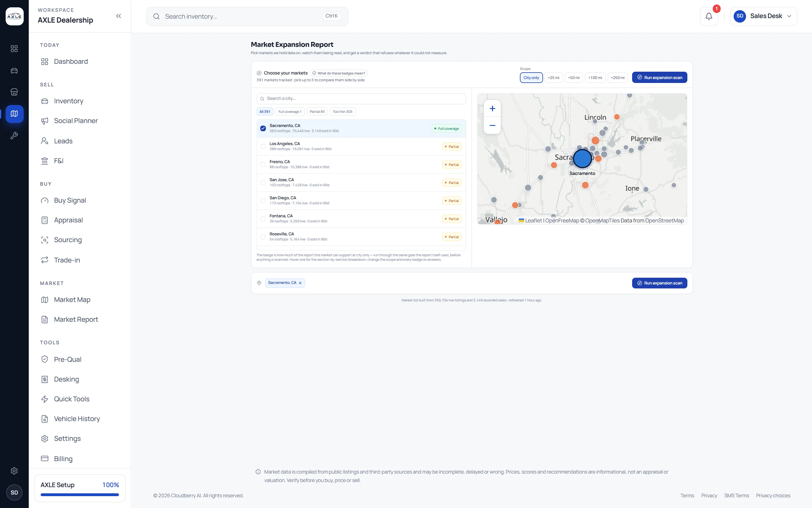The height and width of the screenshot is (508, 812).
Task: Zoom in on the map
Action: [492, 109]
